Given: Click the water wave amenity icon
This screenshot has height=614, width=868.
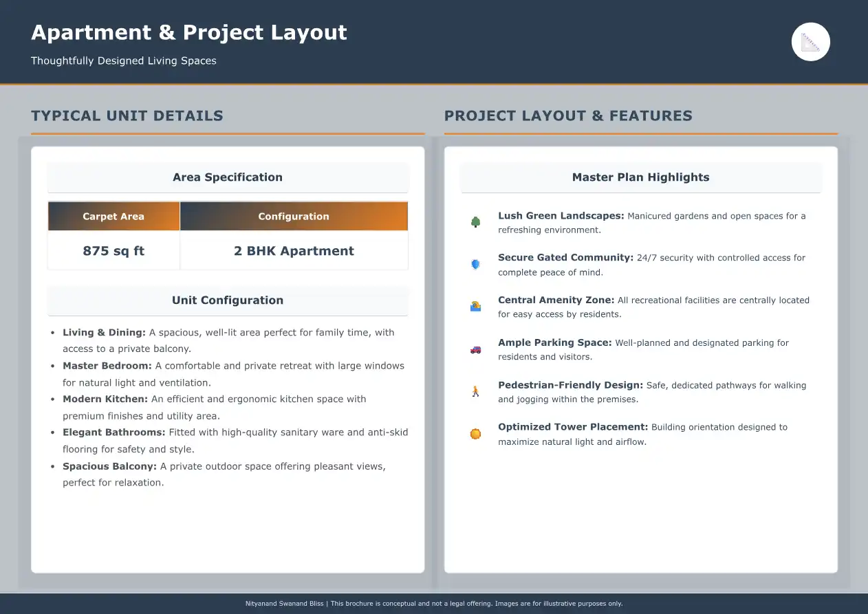Looking at the screenshot, I should coord(475,307).
